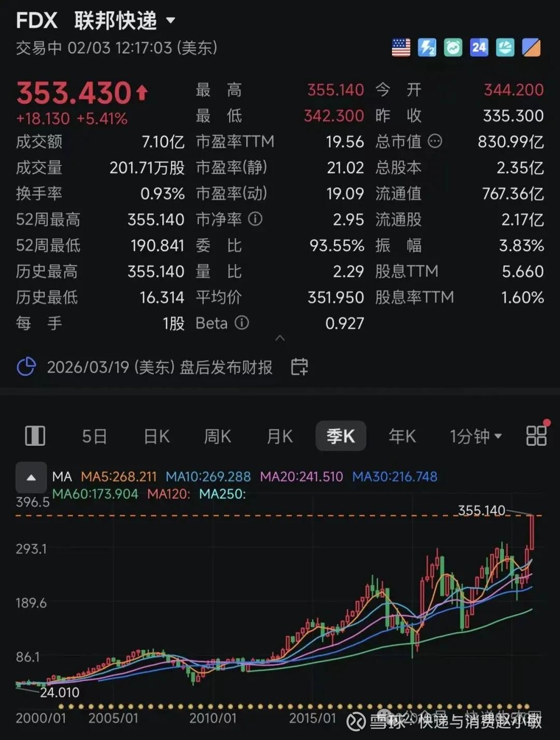Tap the MA30:216.748 indicator label
The height and width of the screenshot is (740, 560).
395,476
